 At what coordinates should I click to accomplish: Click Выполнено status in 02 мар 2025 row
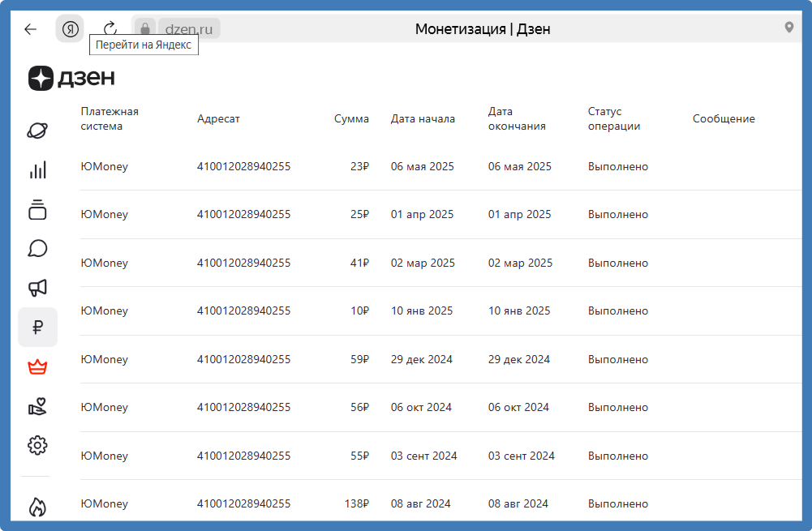click(x=618, y=263)
